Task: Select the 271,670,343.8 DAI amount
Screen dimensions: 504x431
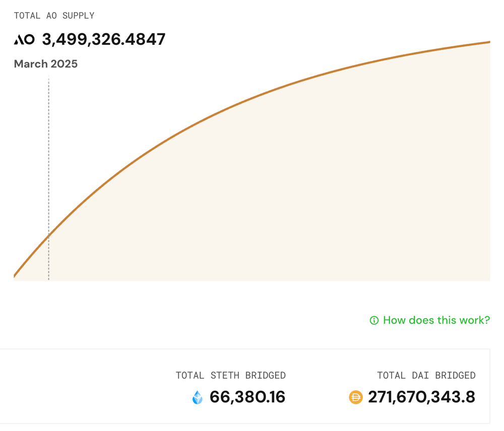Action: 421,397
